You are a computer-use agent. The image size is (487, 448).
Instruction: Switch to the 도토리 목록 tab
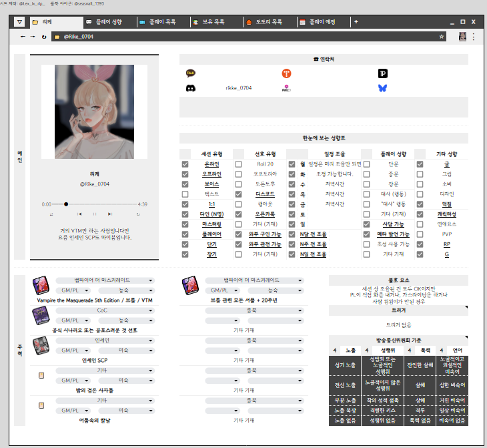coord(270,22)
